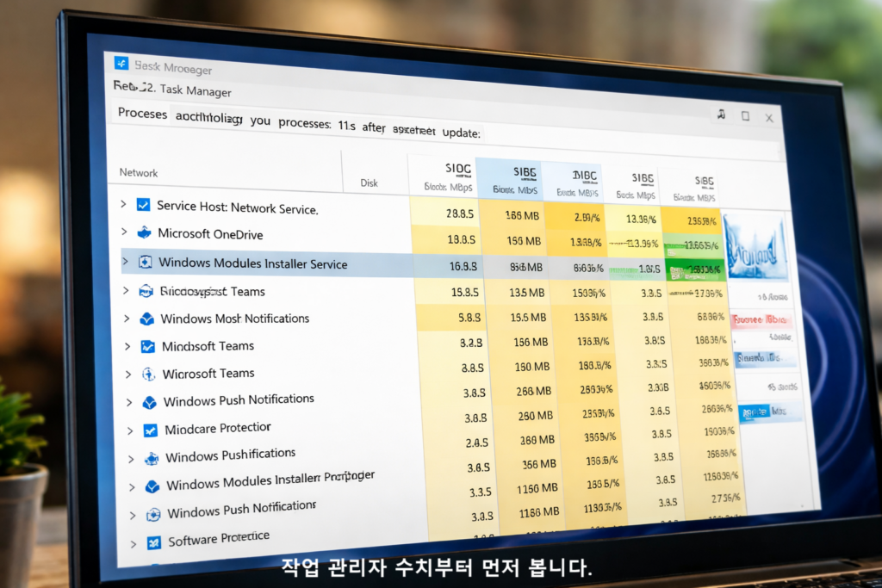Select the Mindcare Protectior row
The image size is (882, 588).
[431, 424]
